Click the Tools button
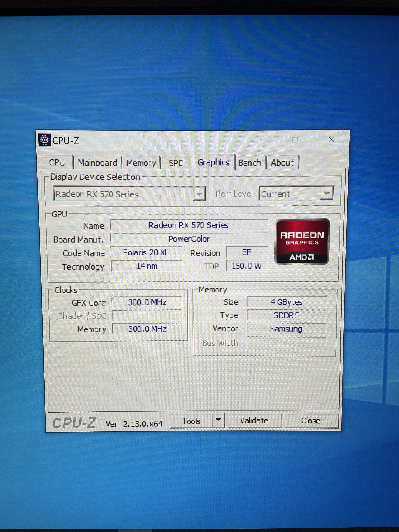Image resolution: width=399 pixels, height=532 pixels. (191, 421)
